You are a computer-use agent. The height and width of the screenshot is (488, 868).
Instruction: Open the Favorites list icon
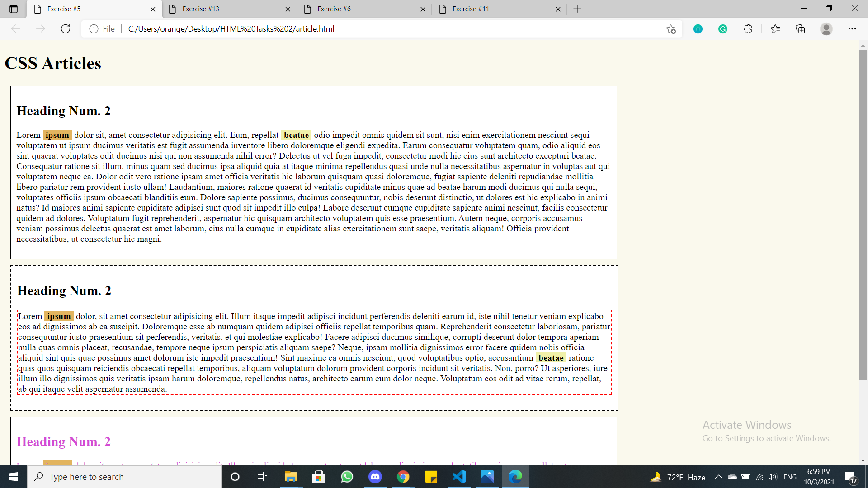(775, 29)
